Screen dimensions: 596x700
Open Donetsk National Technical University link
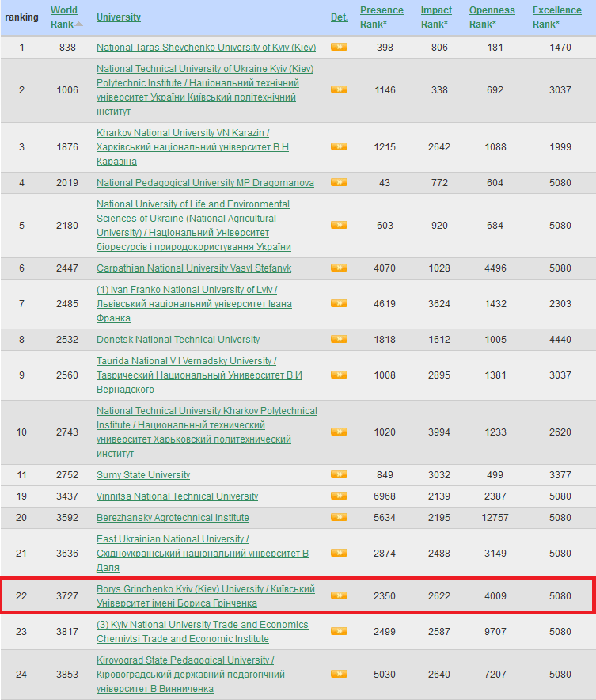[x=178, y=340]
